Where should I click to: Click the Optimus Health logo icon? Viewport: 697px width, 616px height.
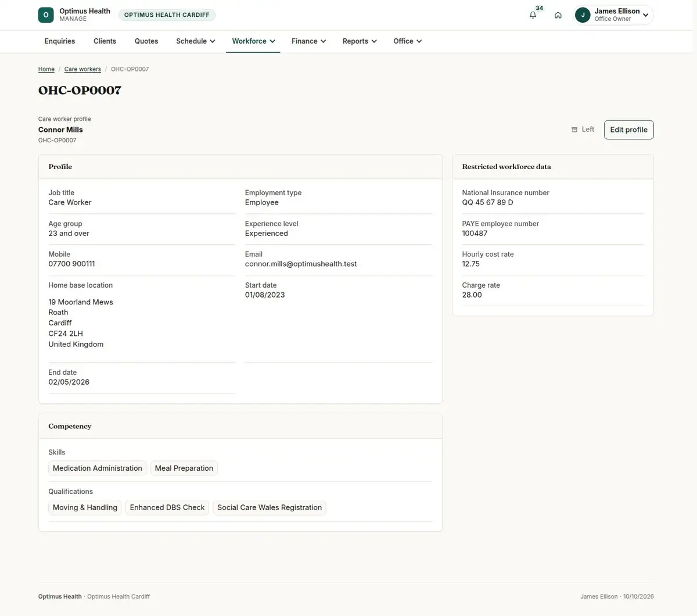[46, 15]
